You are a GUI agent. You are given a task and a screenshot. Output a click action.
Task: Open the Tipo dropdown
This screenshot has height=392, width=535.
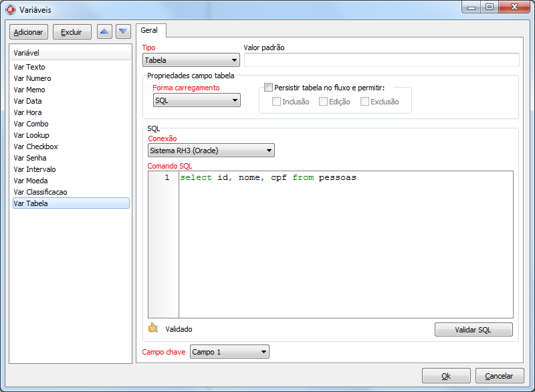coord(191,60)
